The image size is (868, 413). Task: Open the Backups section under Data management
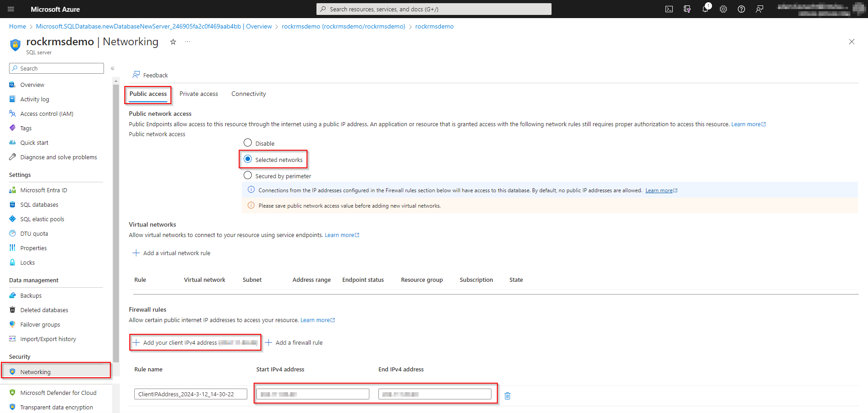(x=31, y=295)
